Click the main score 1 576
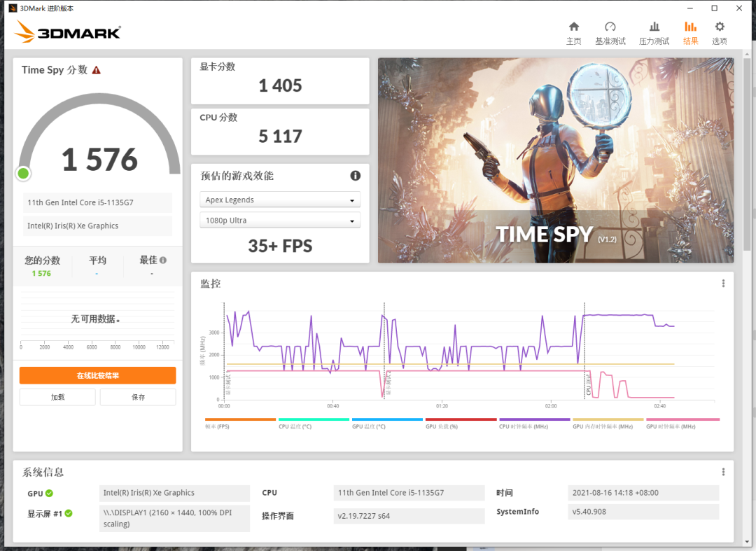Viewport: 756px width, 551px height. pos(100,160)
